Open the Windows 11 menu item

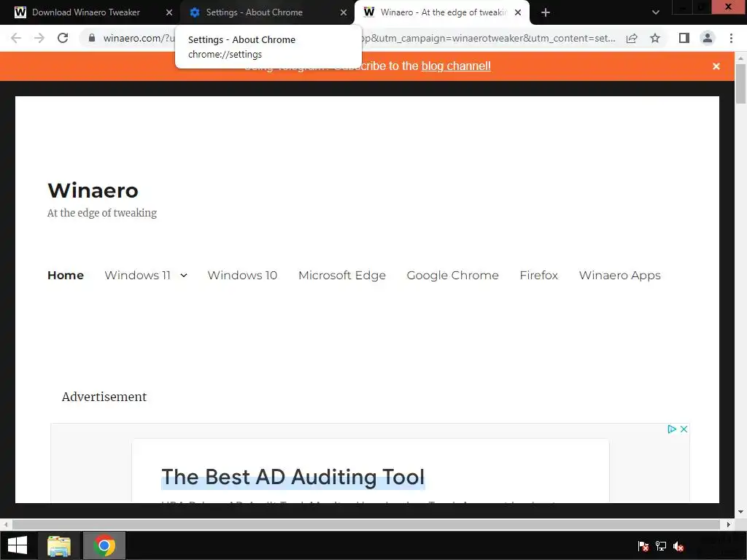138,275
